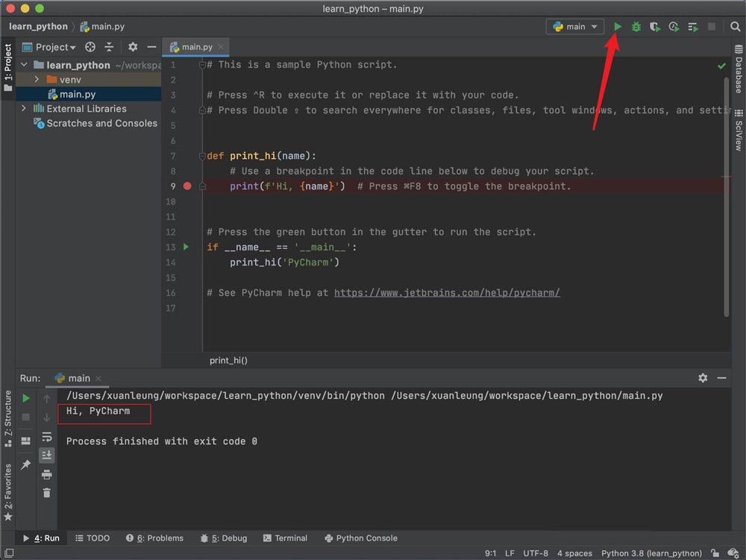This screenshot has width=746, height=560.
Task: Open Python 3.8 interpreter selector
Action: click(651, 553)
